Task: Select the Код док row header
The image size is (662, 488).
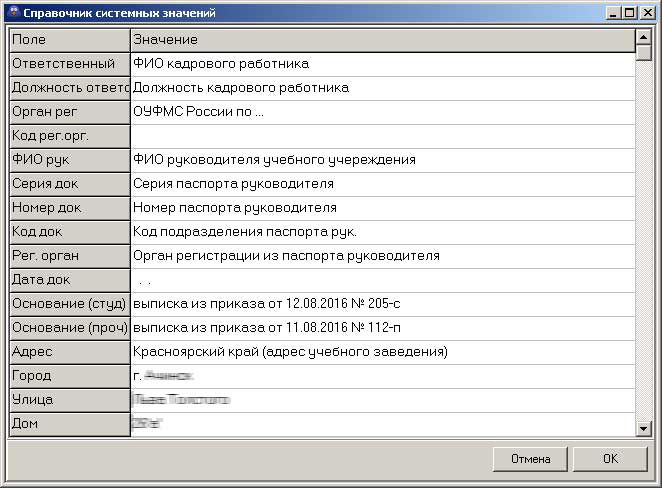Action: click(x=70, y=233)
